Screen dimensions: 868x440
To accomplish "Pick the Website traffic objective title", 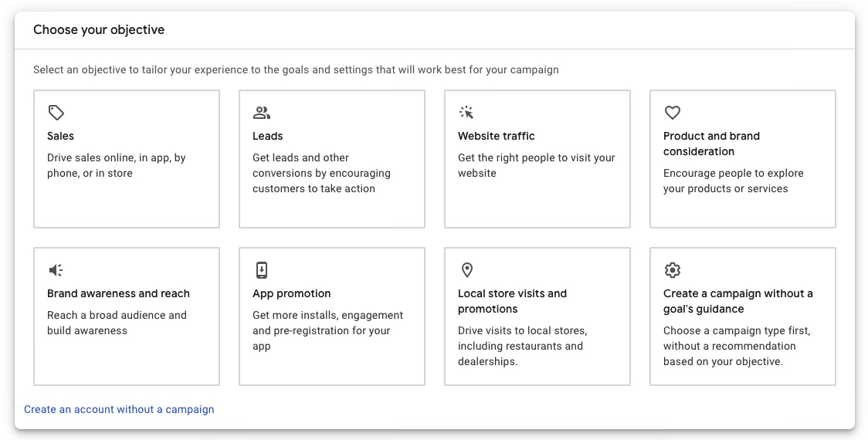I will pos(496,136).
